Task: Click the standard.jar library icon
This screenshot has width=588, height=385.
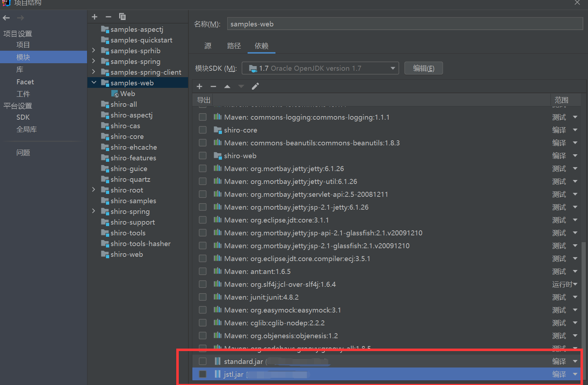Action: pyautogui.click(x=218, y=361)
